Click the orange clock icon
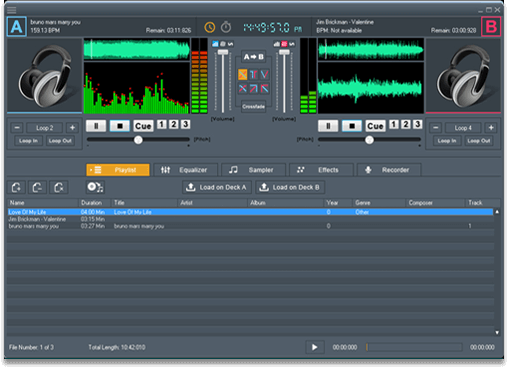The image size is (508, 378). click(210, 27)
